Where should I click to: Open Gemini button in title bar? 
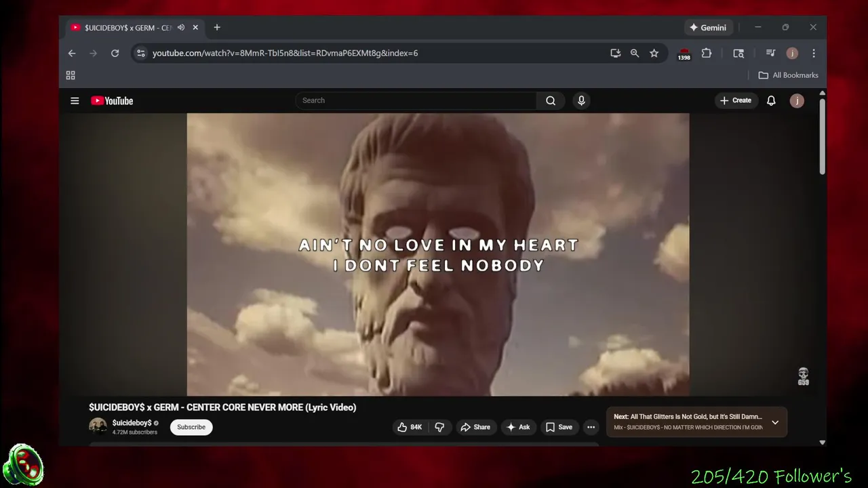click(x=708, y=28)
